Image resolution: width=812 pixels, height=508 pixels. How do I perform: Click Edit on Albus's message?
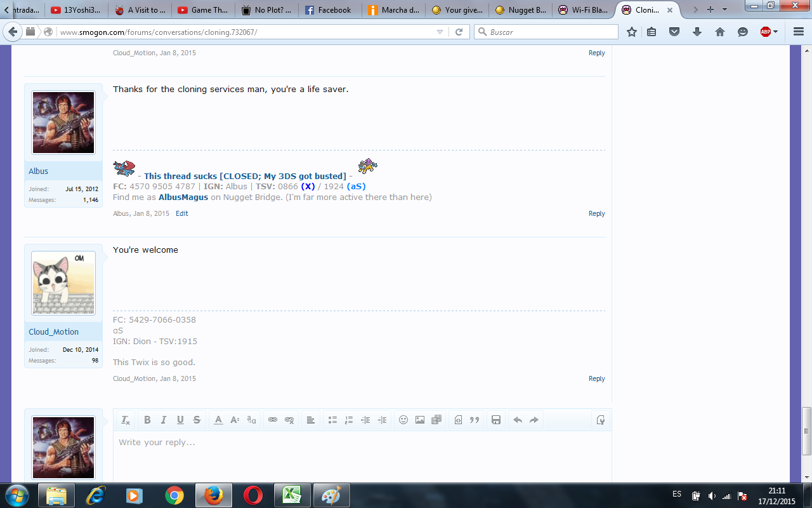(182, 214)
